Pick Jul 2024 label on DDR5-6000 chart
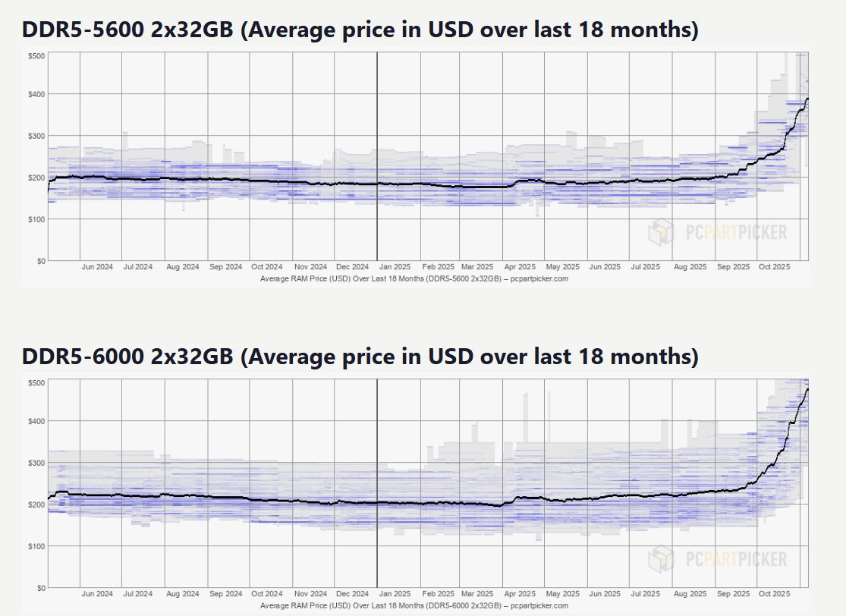Viewport: 846px width, 616px height. [137, 594]
